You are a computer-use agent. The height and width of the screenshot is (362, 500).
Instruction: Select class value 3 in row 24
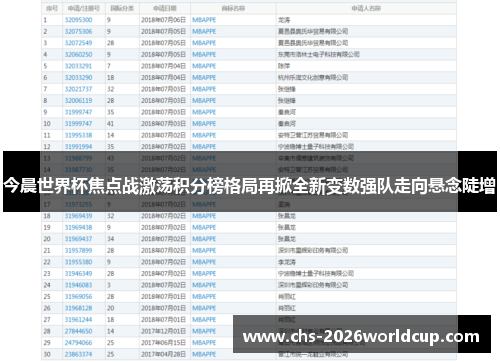(109, 285)
